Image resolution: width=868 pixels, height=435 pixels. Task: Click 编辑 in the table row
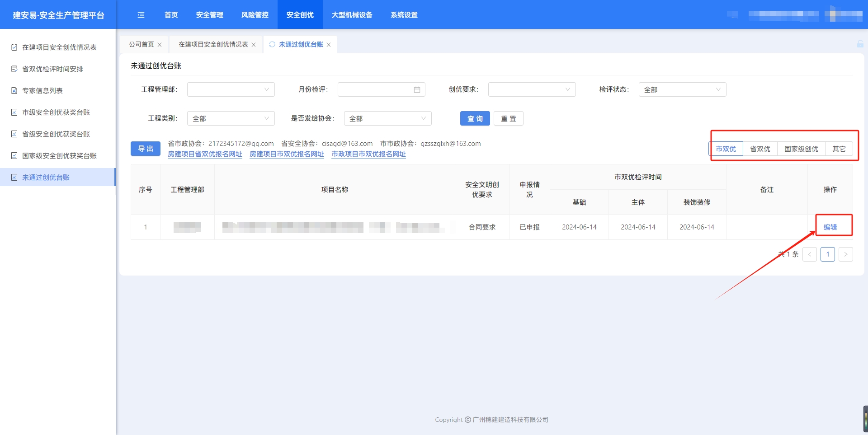click(x=830, y=227)
